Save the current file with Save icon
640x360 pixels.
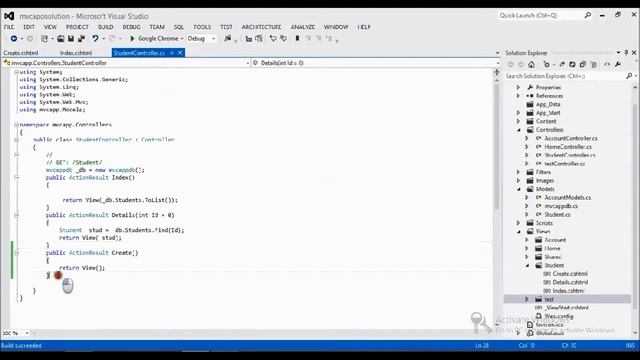click(x=71, y=38)
